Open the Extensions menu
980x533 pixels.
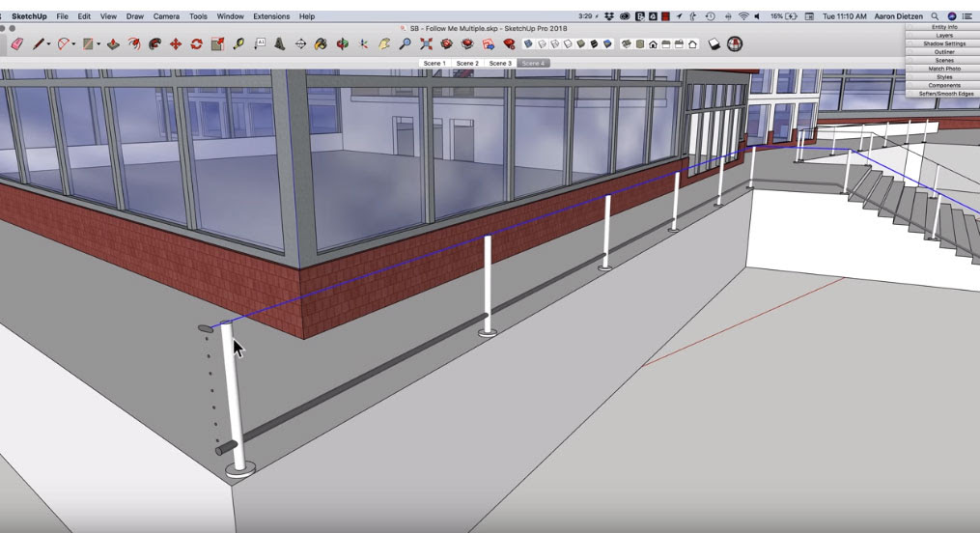tap(271, 16)
